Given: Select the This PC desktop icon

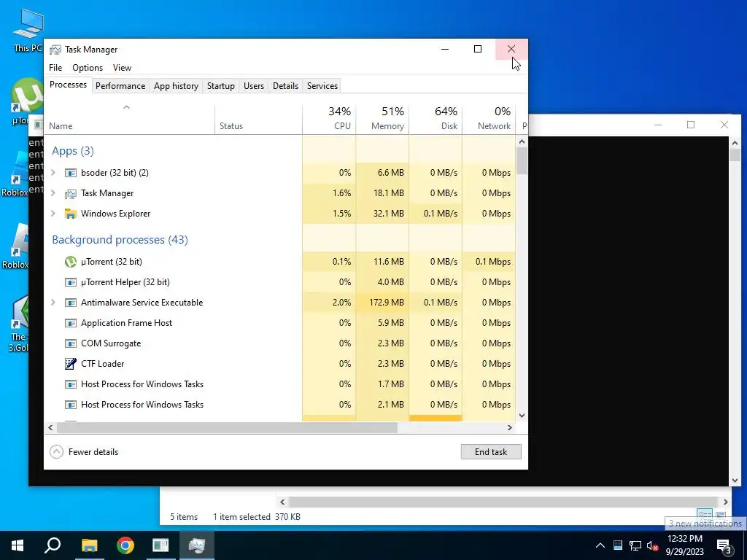Looking at the screenshot, I should point(28,30).
